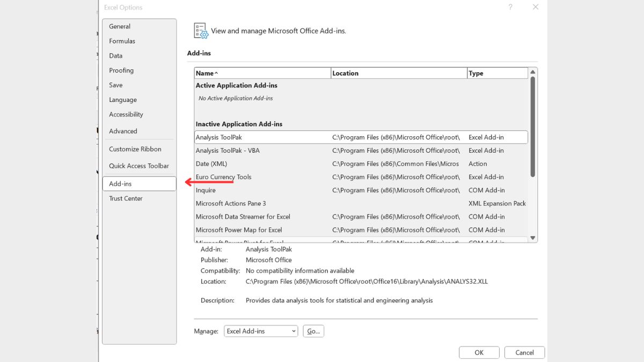Viewport: 644px width, 362px height.
Task: Sort by the Name column header
Action: click(262, 73)
